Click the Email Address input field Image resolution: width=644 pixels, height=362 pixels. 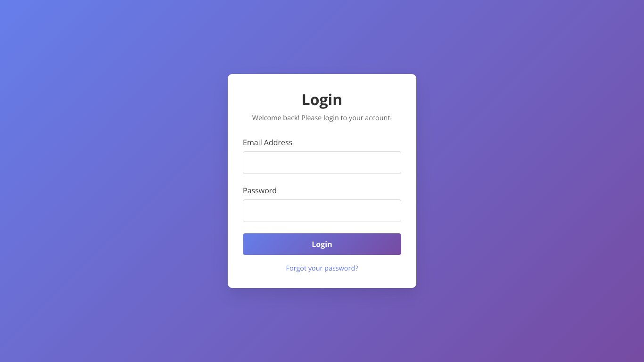tap(322, 163)
